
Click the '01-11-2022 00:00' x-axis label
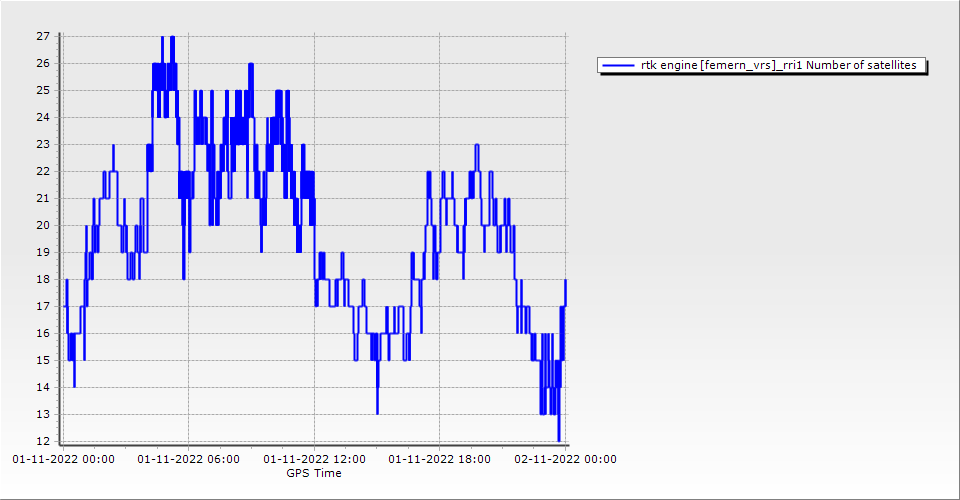coord(63,460)
